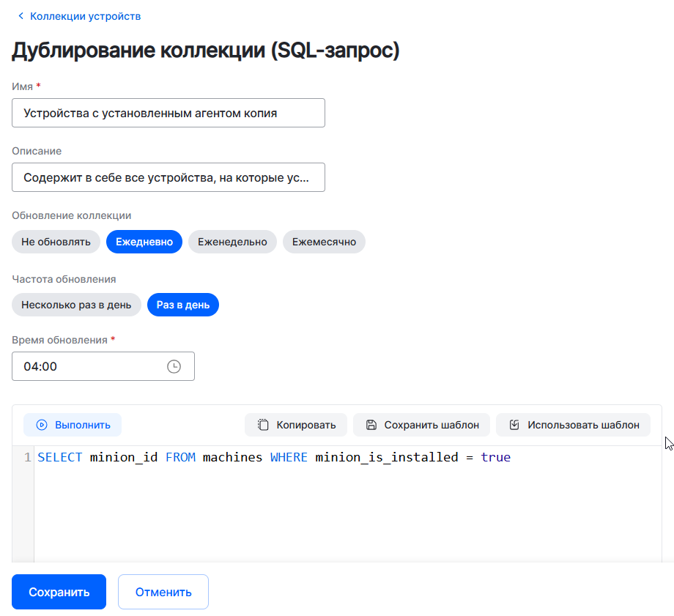
Task: Click into the Описание field
Action: (x=168, y=177)
